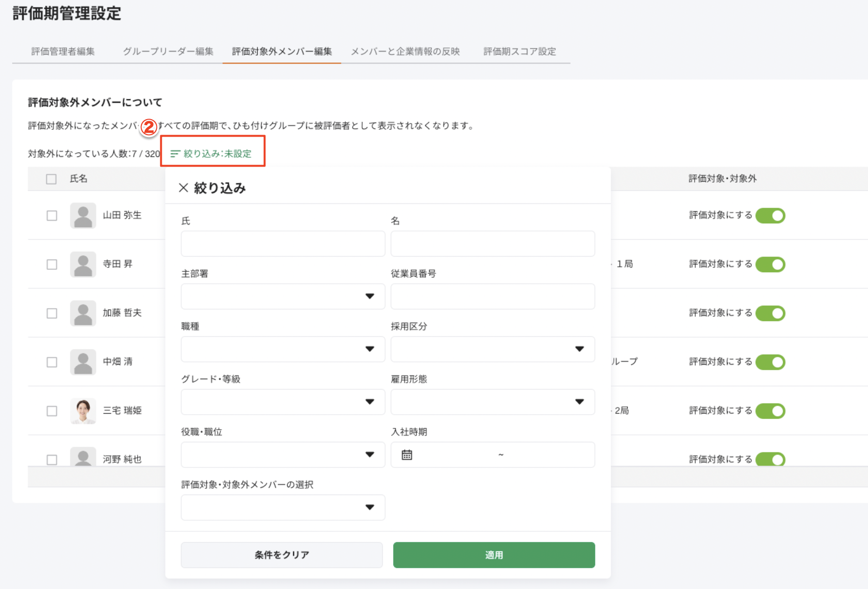Click the name 三宅 瑞姫
This screenshot has width=868, height=589.
[122, 411]
